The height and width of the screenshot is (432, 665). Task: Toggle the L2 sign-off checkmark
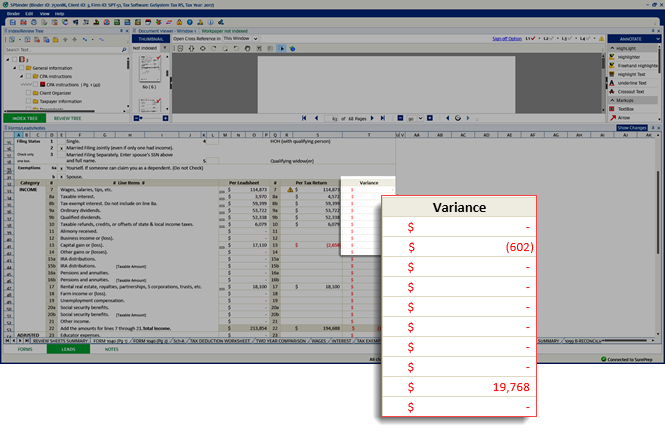click(550, 39)
